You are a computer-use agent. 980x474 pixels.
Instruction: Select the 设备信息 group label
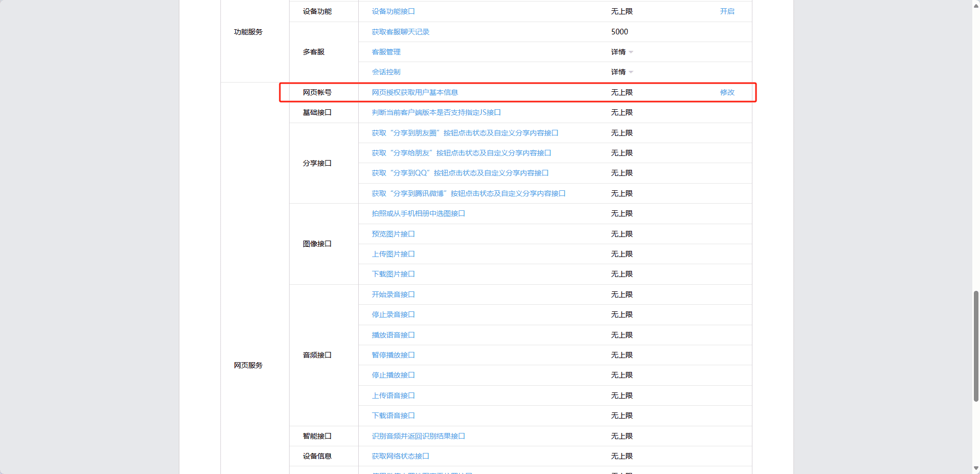317,456
